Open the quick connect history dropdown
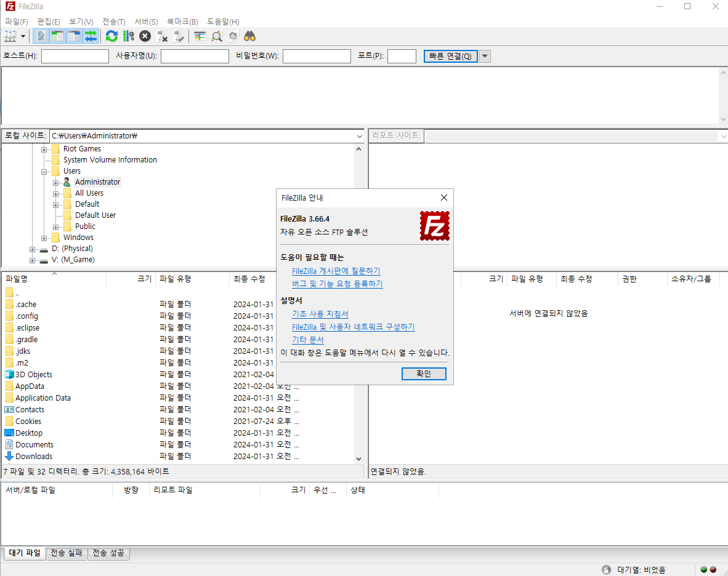This screenshot has width=728, height=576. tap(485, 56)
